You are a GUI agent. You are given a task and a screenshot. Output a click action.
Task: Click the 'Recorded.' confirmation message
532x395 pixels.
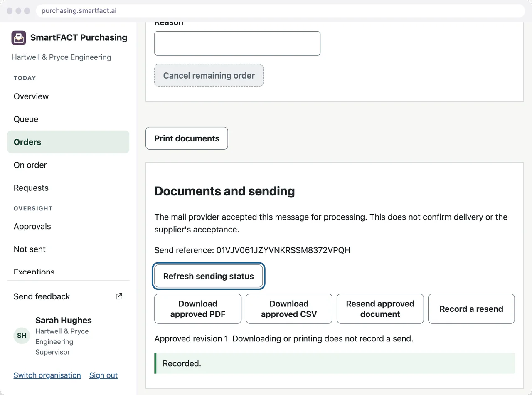tap(335, 363)
